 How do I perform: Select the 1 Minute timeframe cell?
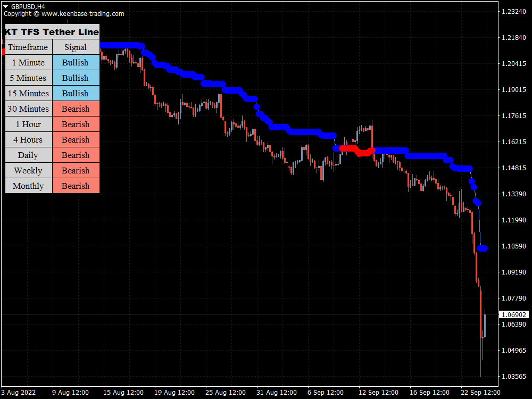click(29, 62)
